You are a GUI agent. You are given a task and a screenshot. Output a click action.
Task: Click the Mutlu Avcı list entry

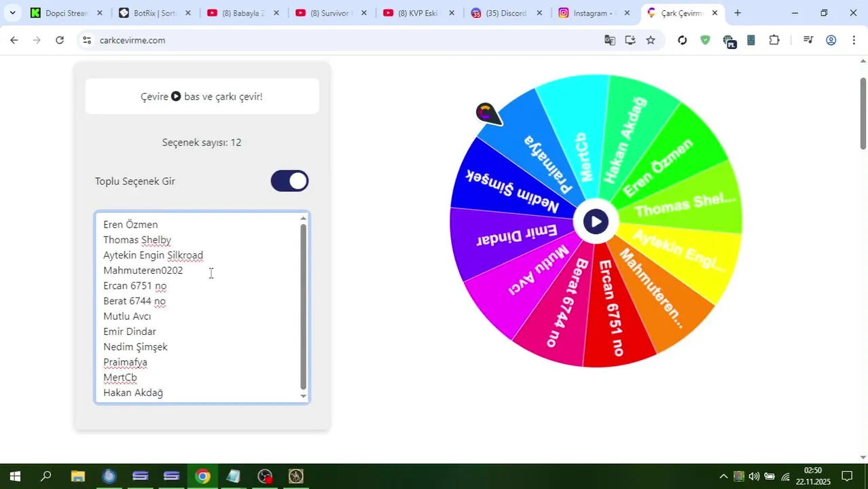127,316
